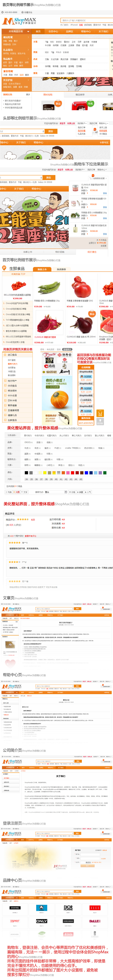The width and height of the screenshot is (113, 980).
Task: Click the orange 搜索 button in header section
Action: pyautogui.click(x=51, y=131)
